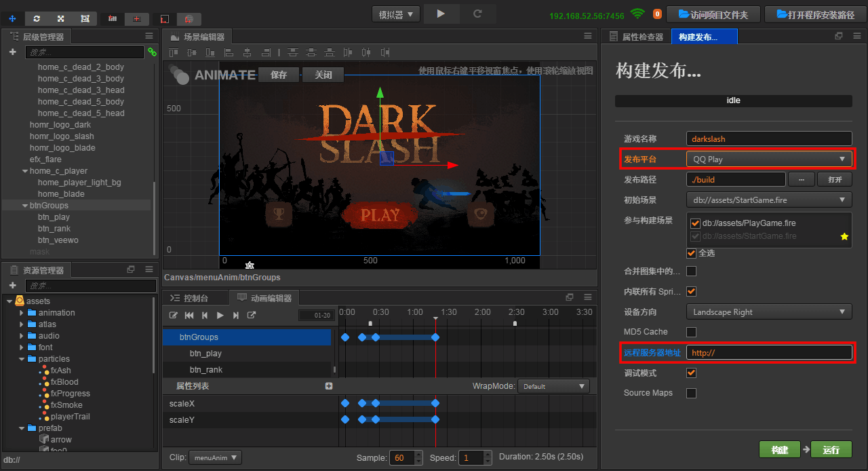Click the green link icon by hierarchy search
The image size is (868, 471).
click(152, 52)
